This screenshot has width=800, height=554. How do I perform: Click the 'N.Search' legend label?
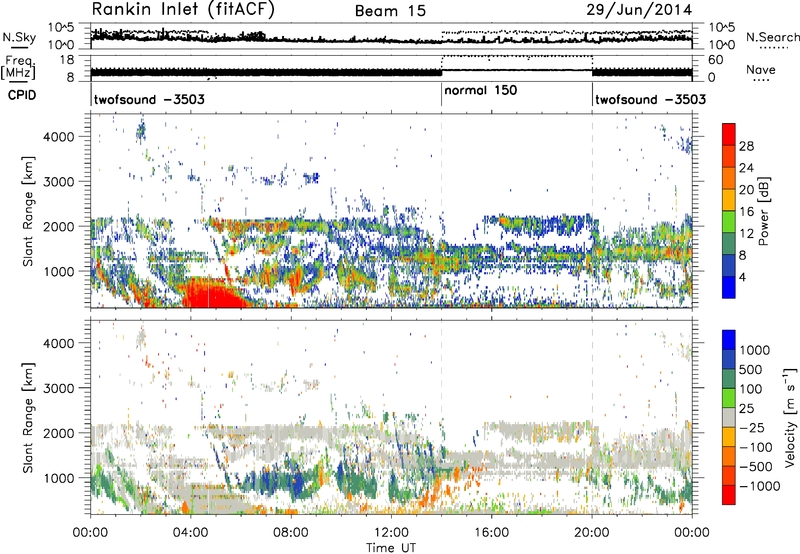coord(772,37)
